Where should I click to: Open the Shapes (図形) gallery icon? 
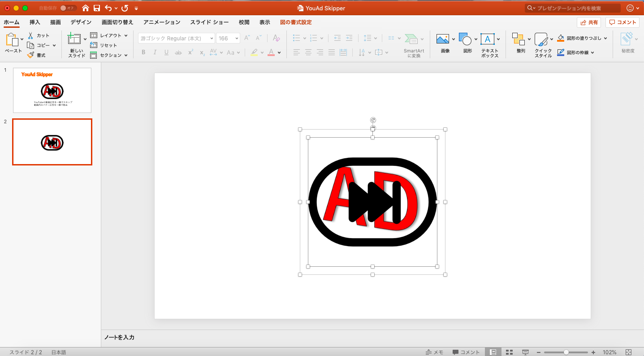point(465,39)
